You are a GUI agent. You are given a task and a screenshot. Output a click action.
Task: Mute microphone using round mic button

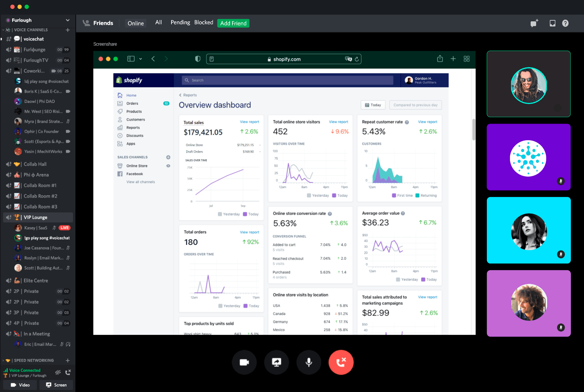coord(309,362)
